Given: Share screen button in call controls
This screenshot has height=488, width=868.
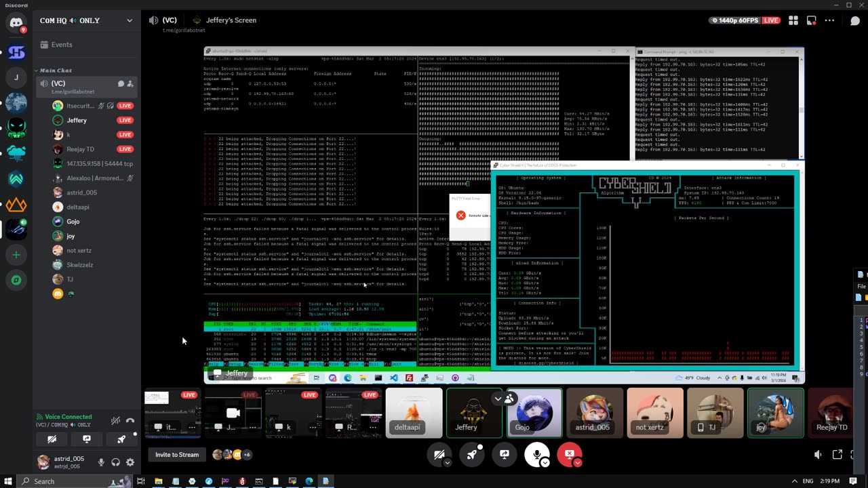Looking at the screenshot, I should coord(505,454).
